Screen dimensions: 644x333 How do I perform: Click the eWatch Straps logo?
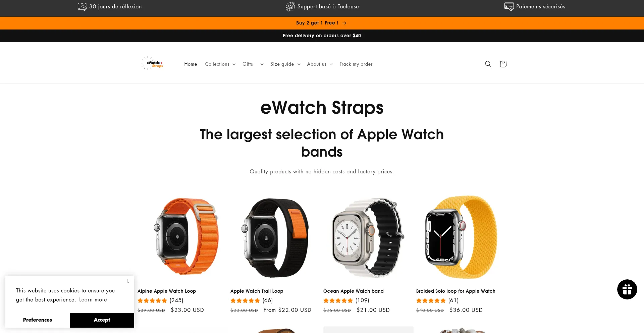pos(152,63)
